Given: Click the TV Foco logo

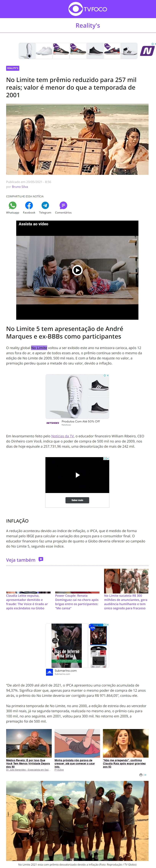Looking at the screenshot, I should 87,9.
